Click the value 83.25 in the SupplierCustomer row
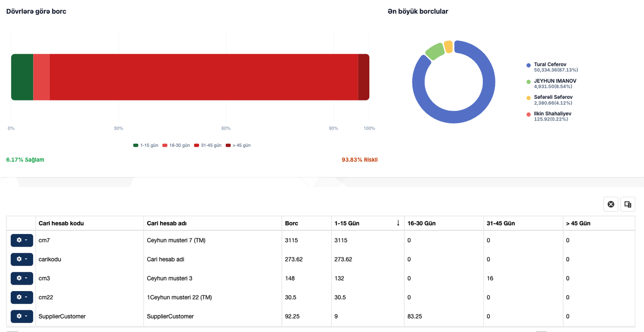Viewport: 644px width, 332px height. point(415,316)
